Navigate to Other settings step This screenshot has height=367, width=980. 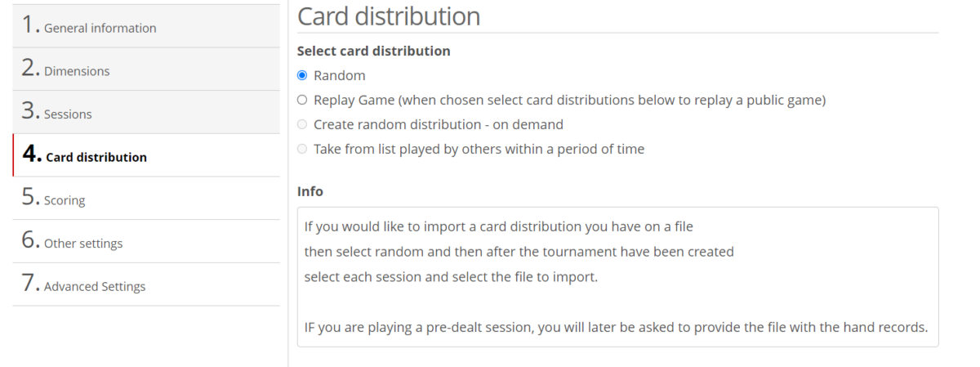pos(83,244)
